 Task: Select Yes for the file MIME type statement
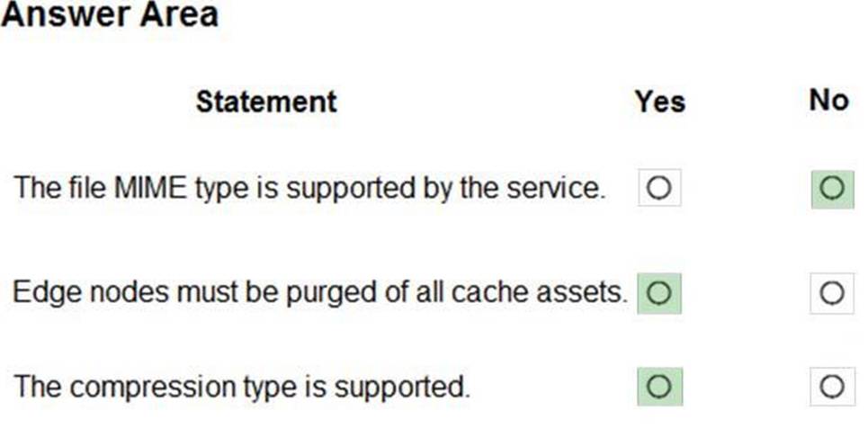click(659, 188)
